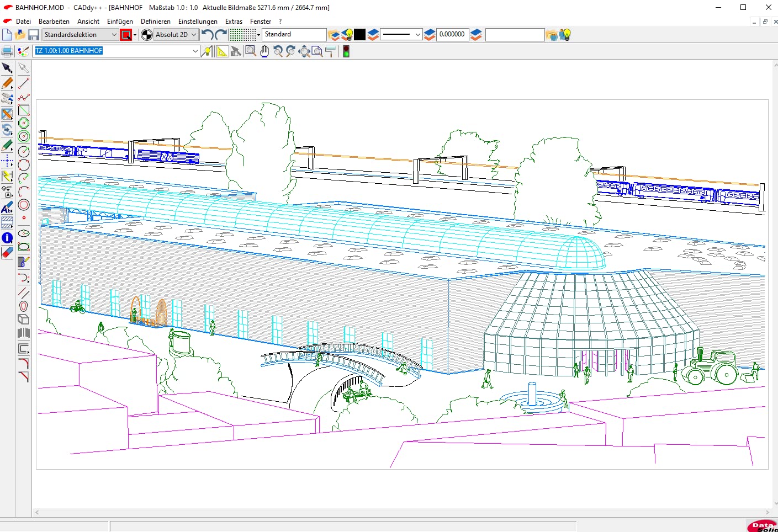Open the Bearbeiten menu
The image size is (778, 532).
54,22
